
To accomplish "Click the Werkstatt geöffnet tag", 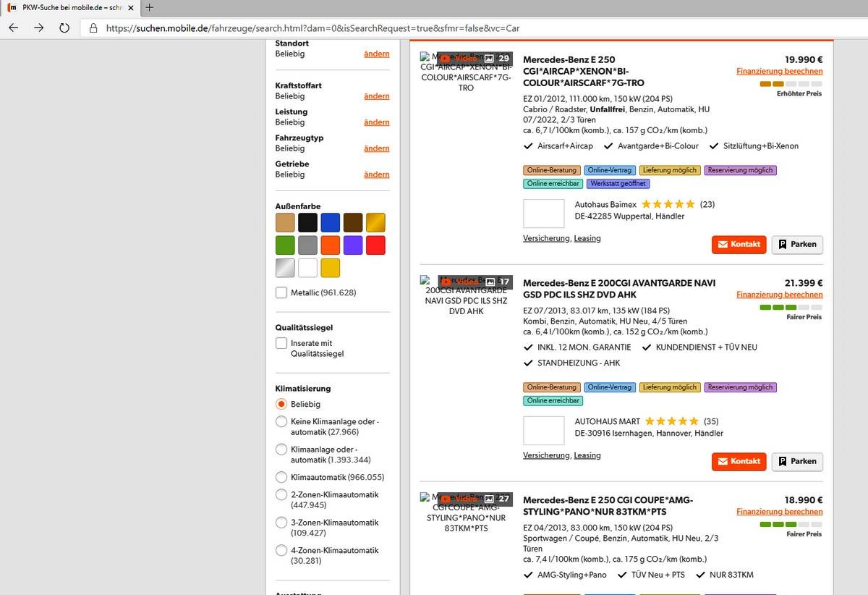I will pos(618,183).
